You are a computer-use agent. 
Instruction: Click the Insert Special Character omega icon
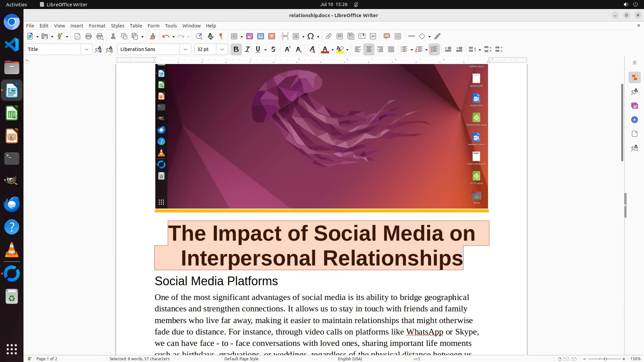[x=311, y=36]
